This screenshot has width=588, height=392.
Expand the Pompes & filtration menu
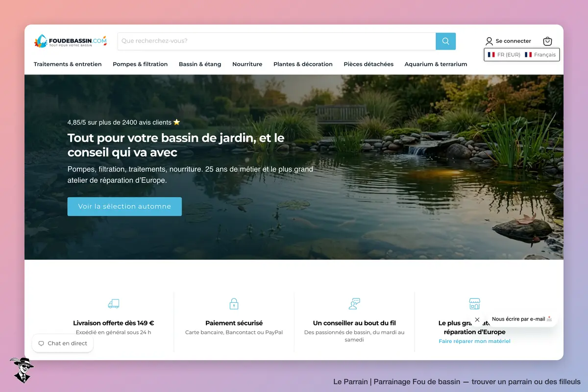pos(140,64)
